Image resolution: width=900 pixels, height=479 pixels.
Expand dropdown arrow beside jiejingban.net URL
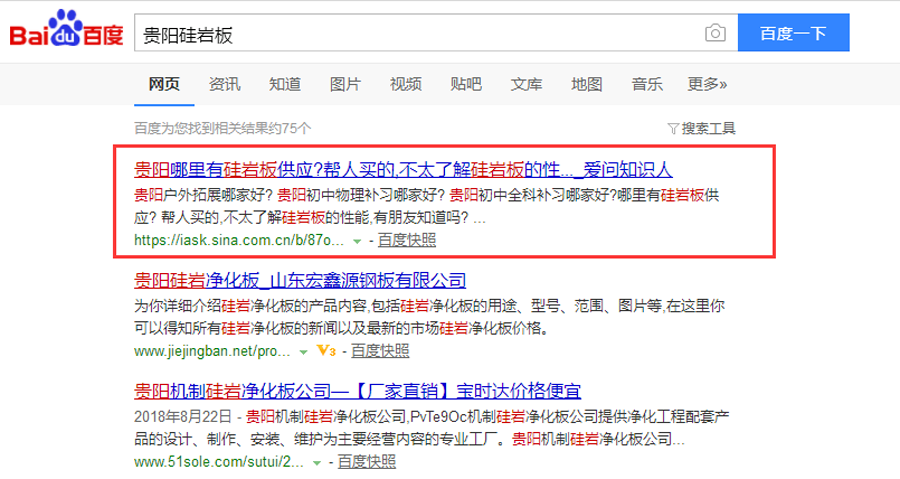point(303,352)
